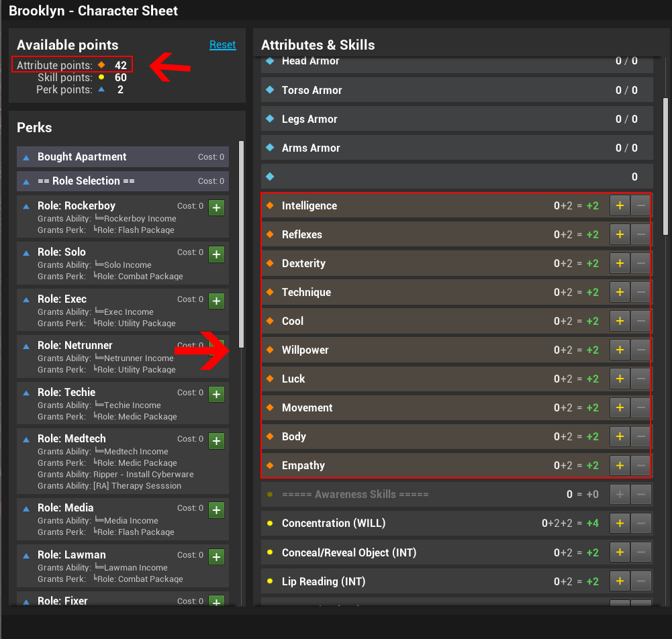The height and width of the screenshot is (639, 672).
Task: Increase Concentration (WILL) skill
Action: pos(619,524)
